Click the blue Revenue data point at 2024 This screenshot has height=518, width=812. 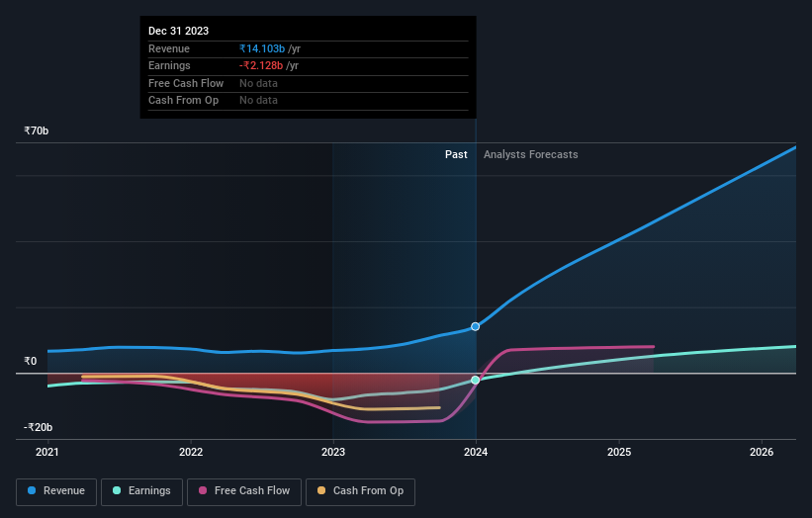point(476,326)
